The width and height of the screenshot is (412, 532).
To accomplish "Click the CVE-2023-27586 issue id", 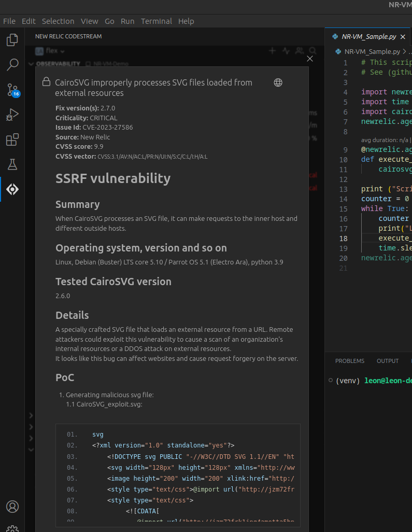I will pyautogui.click(x=107, y=127).
